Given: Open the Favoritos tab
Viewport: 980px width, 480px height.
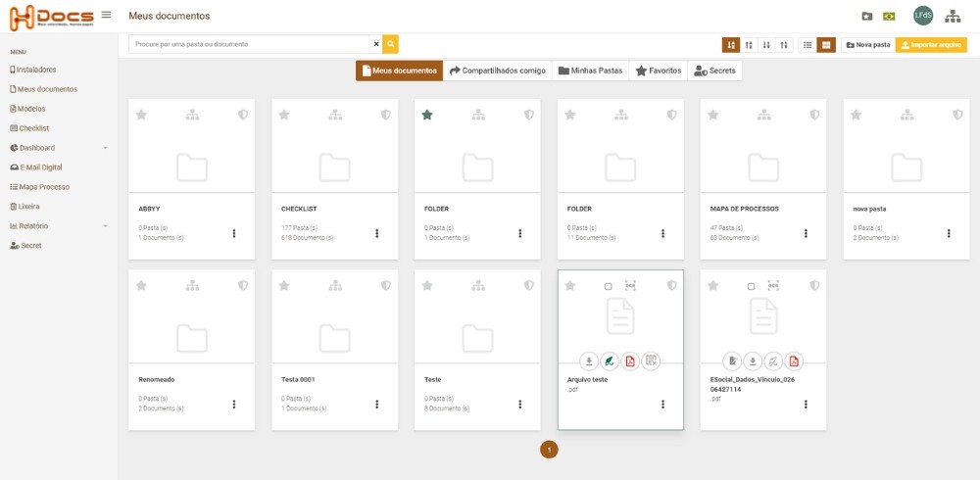Looking at the screenshot, I should [658, 71].
